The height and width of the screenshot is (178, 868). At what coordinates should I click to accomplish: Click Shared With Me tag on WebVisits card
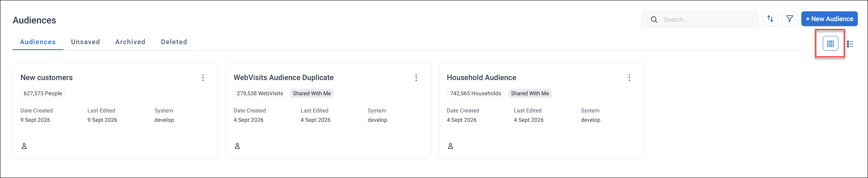coord(312,93)
